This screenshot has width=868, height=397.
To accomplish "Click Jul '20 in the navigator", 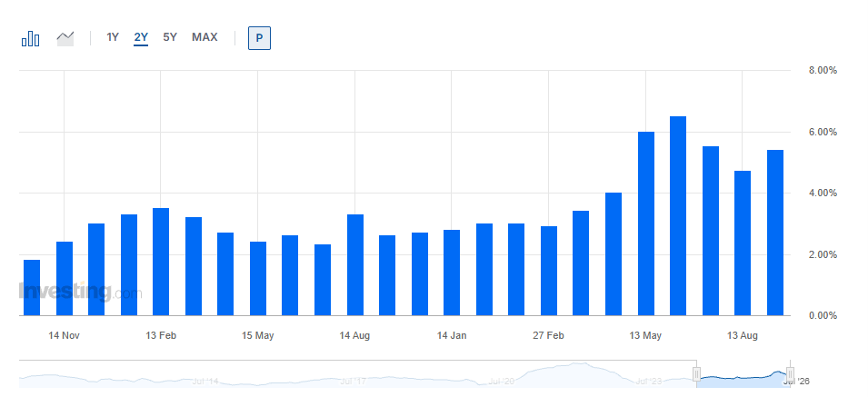I will point(503,382).
